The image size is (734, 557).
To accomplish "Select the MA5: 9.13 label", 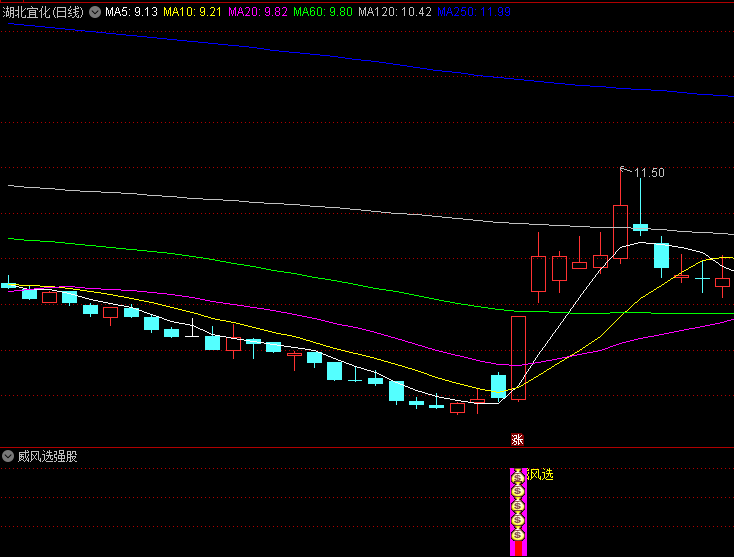I will (x=131, y=12).
